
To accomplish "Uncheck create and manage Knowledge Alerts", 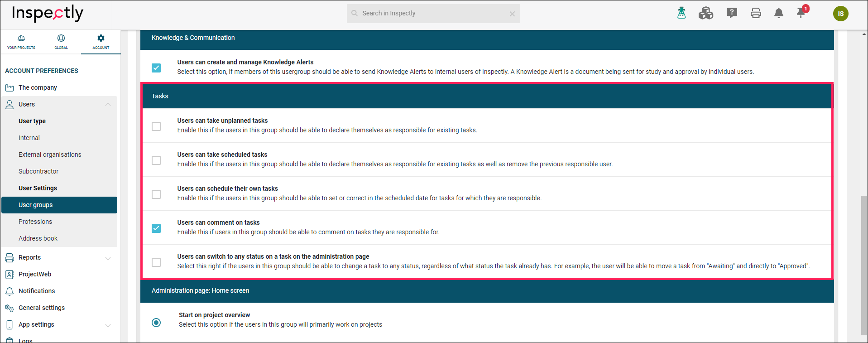I will pyautogui.click(x=156, y=68).
